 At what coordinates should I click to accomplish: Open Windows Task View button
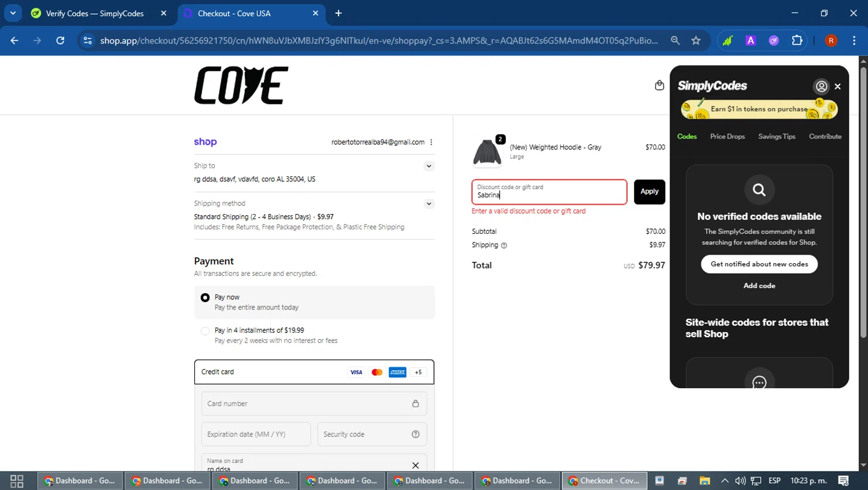[x=17, y=481]
